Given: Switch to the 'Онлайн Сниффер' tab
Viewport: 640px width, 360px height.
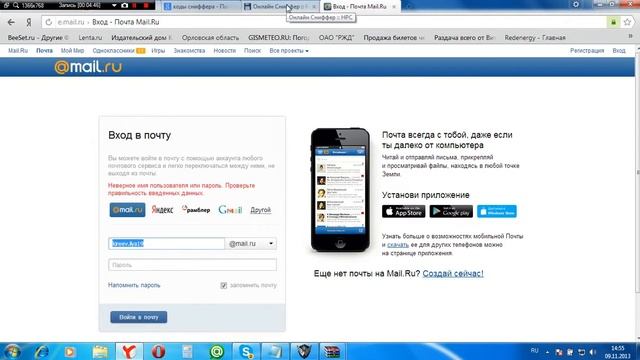Looking at the screenshot, I should click(280, 7).
